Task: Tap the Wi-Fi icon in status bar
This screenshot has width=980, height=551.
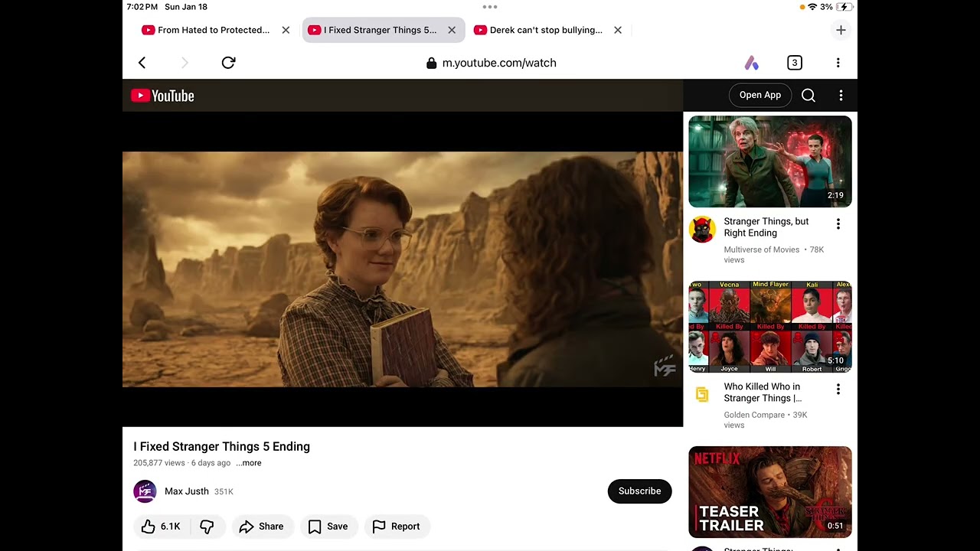Action: 812,7
